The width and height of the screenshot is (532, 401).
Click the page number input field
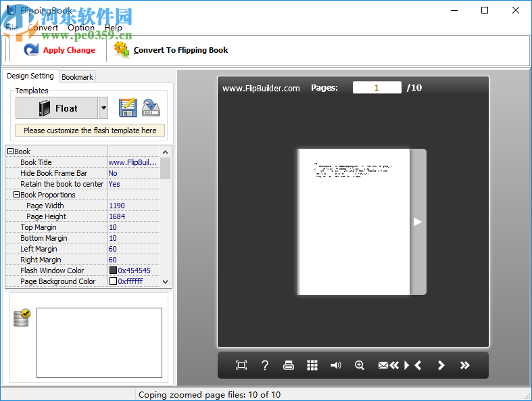click(377, 88)
